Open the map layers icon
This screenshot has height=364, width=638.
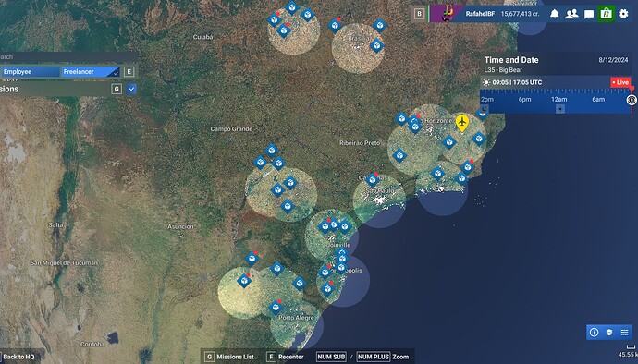[x=609, y=333]
